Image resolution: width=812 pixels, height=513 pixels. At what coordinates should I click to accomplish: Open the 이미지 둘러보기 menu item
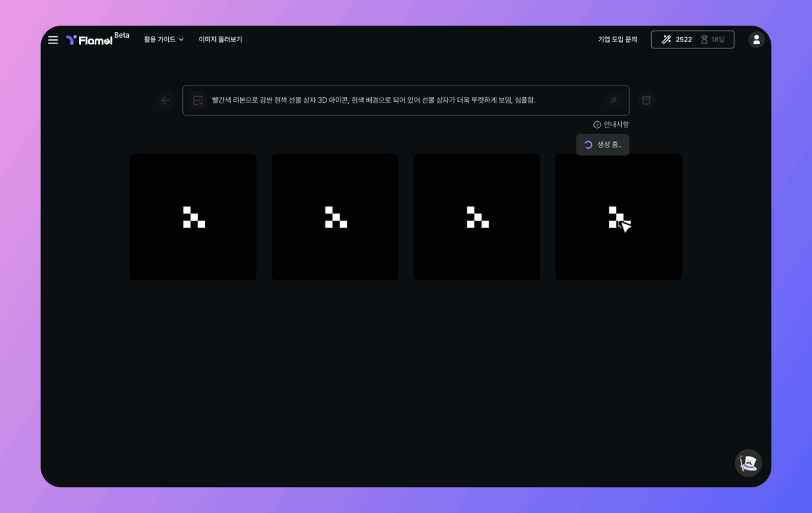tap(220, 40)
